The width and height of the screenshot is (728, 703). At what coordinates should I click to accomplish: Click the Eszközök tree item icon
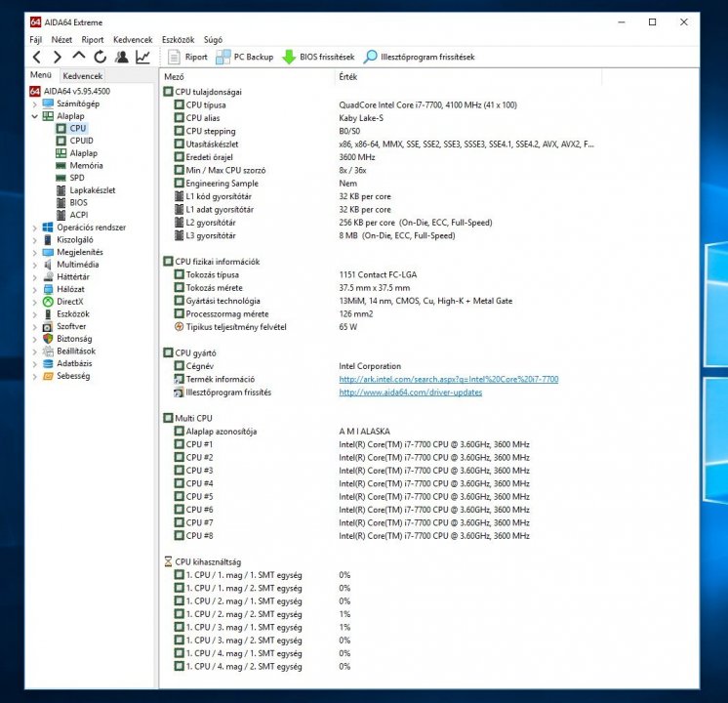[x=48, y=314]
